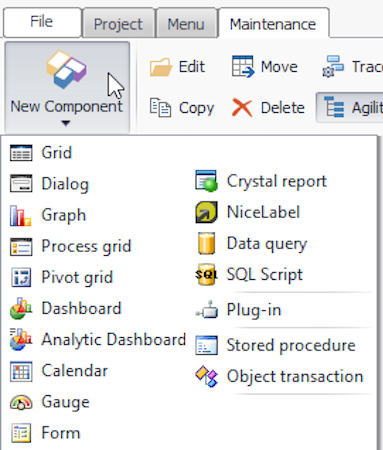This screenshot has width=383, height=450.
Task: Choose the NiceLabel arrow icon
Action: pos(206,212)
